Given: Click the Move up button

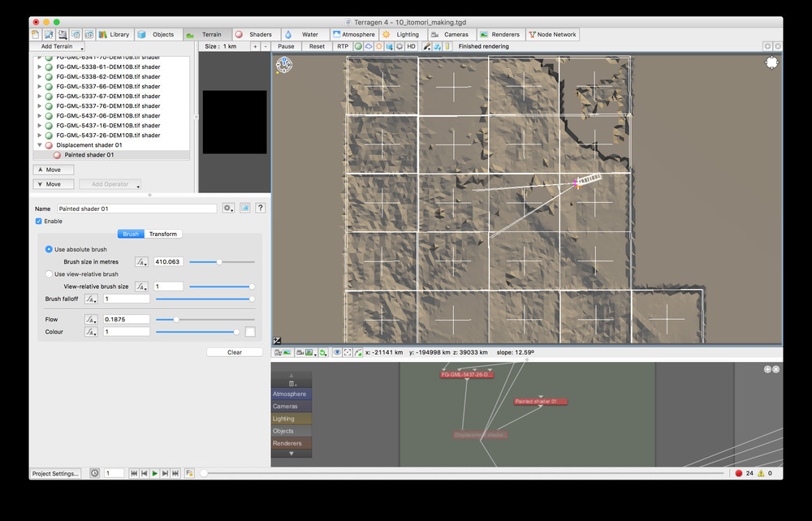Looking at the screenshot, I should coord(54,170).
